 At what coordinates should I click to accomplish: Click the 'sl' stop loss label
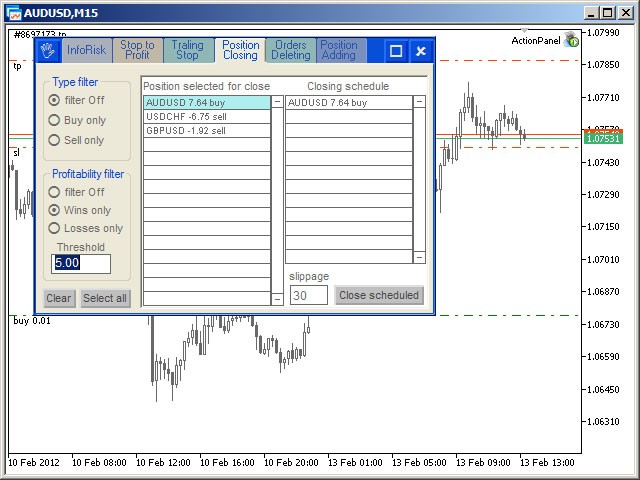point(17,153)
